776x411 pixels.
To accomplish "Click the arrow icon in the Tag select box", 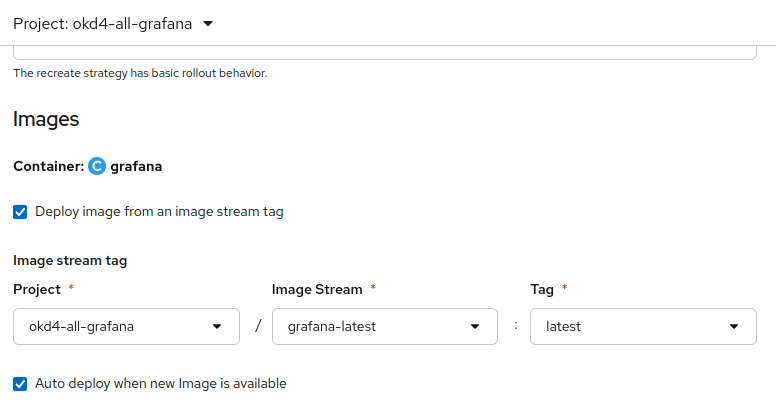I will click(735, 326).
